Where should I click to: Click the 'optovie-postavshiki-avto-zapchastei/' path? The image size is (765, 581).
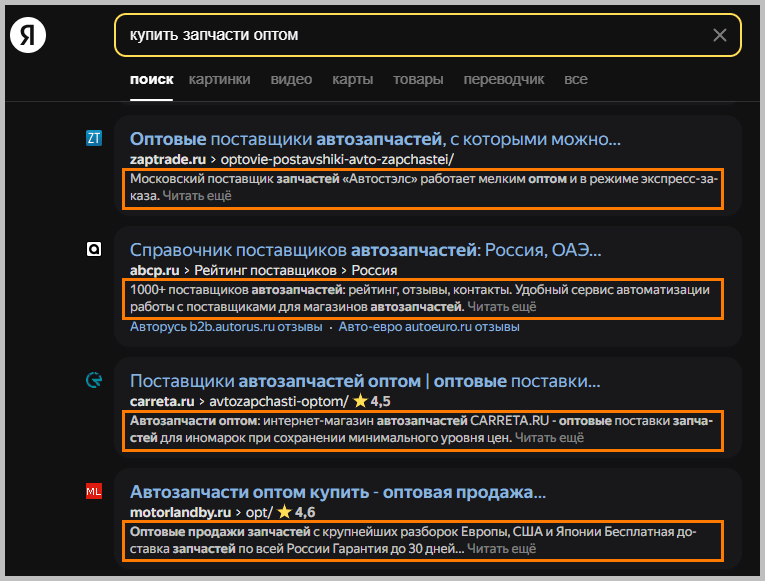(x=337, y=160)
